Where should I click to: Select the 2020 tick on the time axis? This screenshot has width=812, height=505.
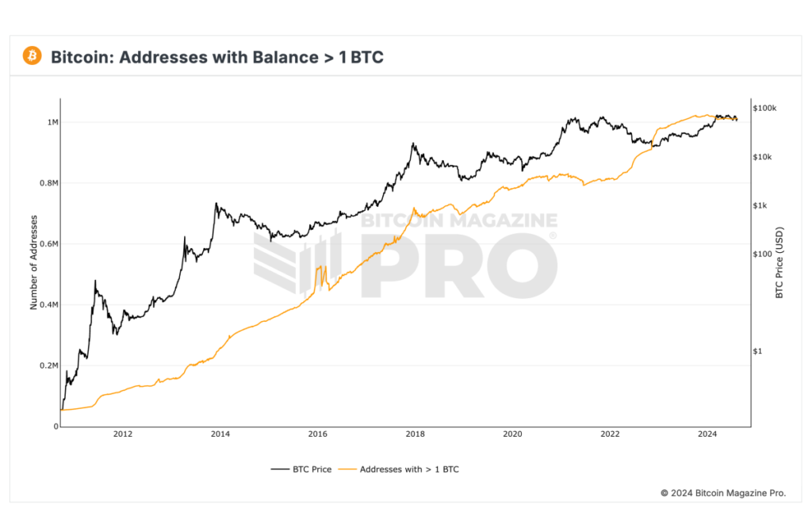pyautogui.click(x=512, y=434)
